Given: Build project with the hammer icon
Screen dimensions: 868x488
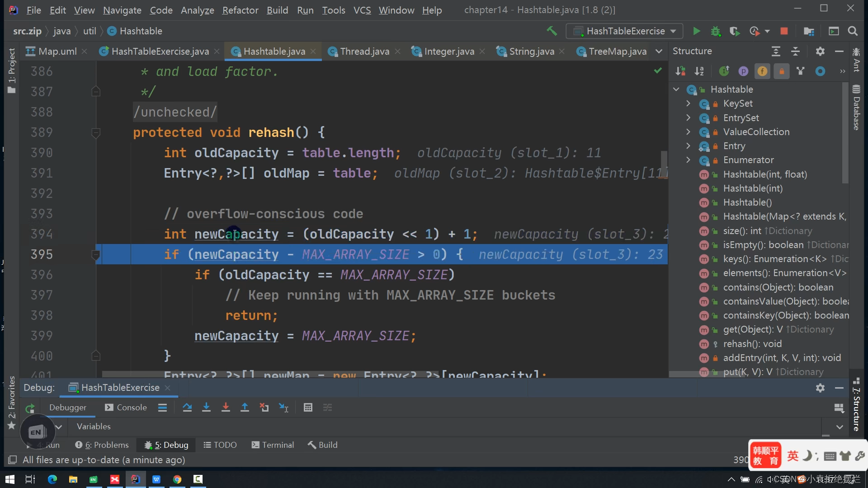Looking at the screenshot, I should tap(552, 31).
